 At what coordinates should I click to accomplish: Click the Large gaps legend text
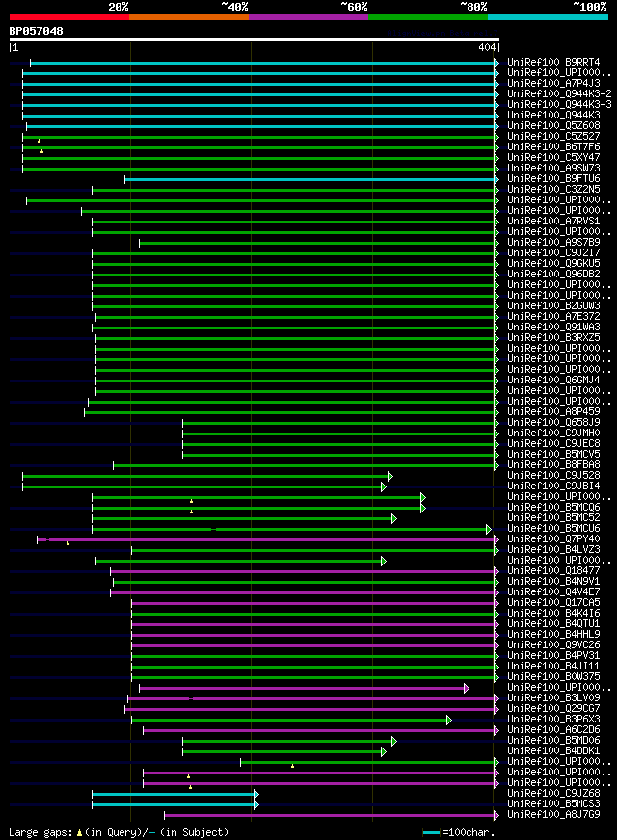click(x=119, y=833)
